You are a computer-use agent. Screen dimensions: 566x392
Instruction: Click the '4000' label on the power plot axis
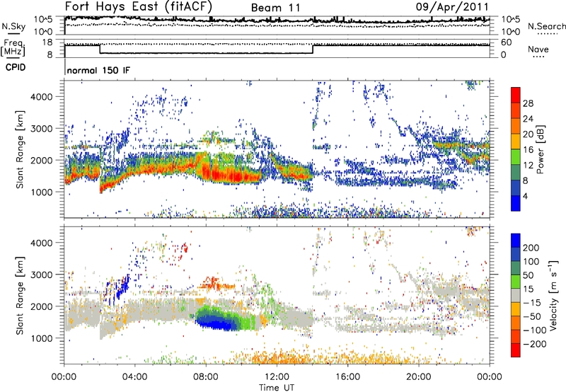pyautogui.click(x=41, y=97)
